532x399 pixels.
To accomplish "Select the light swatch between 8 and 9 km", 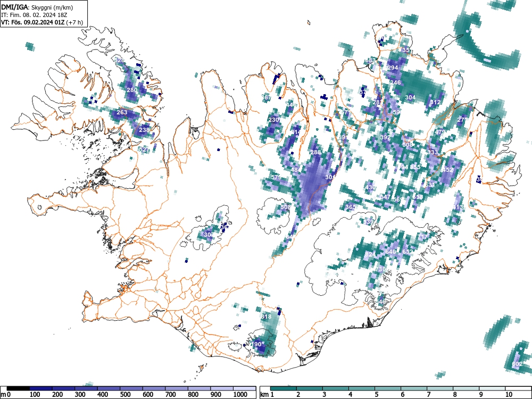I will pyautogui.click(x=466, y=388).
